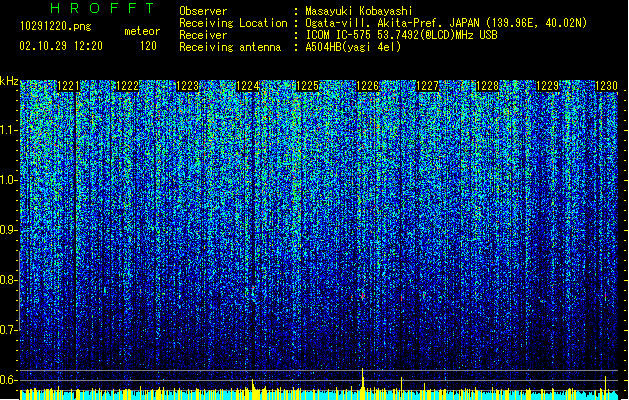Click the 1229 time marker
This screenshot has width=629, height=400.
point(548,86)
